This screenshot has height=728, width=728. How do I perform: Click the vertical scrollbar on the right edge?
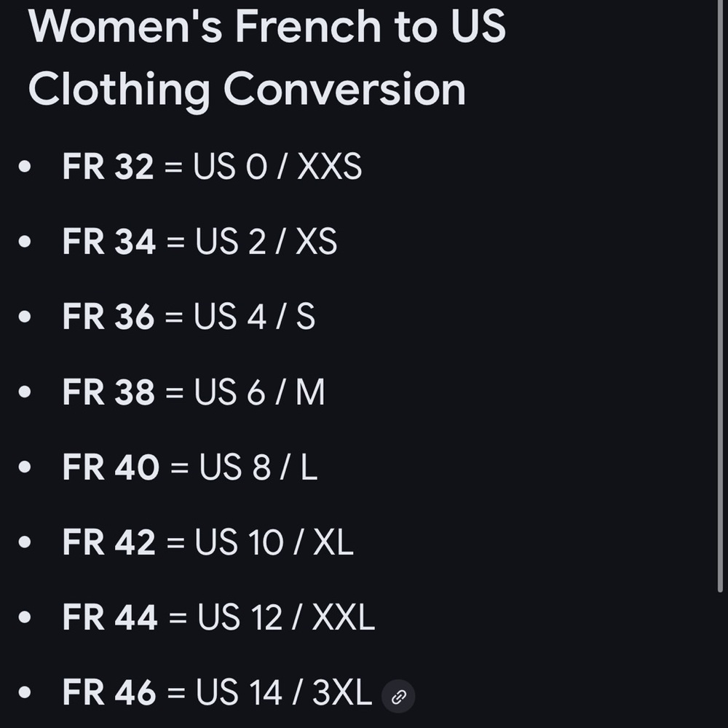coord(720,291)
